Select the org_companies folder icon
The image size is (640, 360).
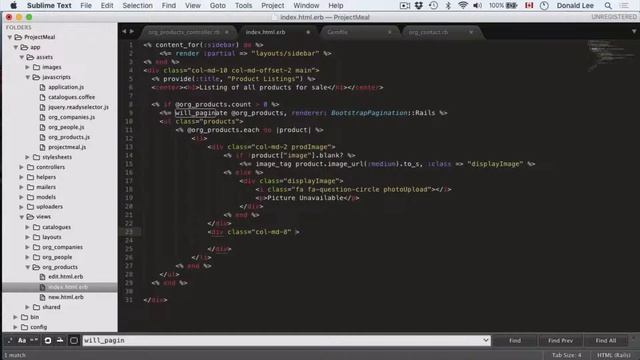[x=36, y=247]
